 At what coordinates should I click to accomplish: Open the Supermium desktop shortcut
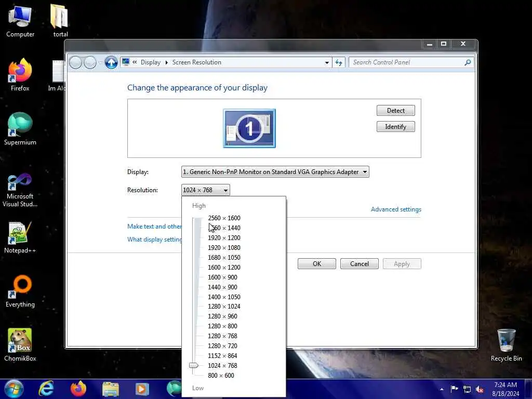pos(20,129)
